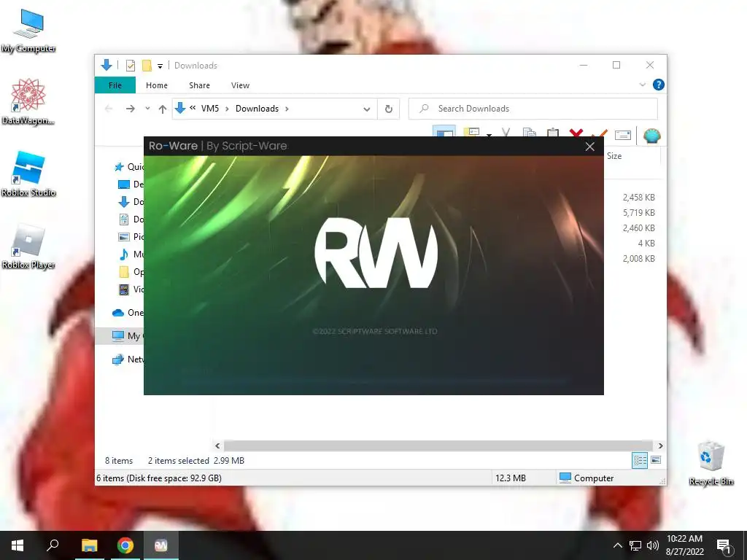This screenshot has width=747, height=560.
Task: Select the My Computer desktop icon
Action: pos(28,31)
